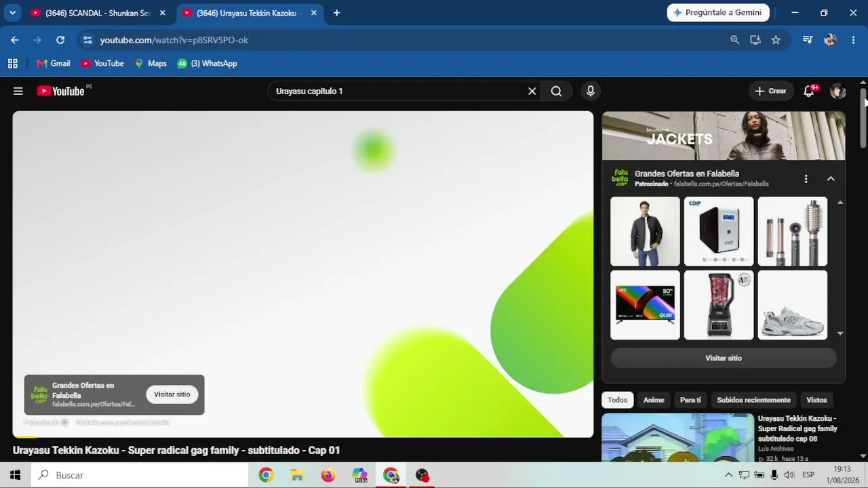Open the Gmail bookmark
Image resolution: width=868 pixels, height=488 pixels.
[54, 64]
